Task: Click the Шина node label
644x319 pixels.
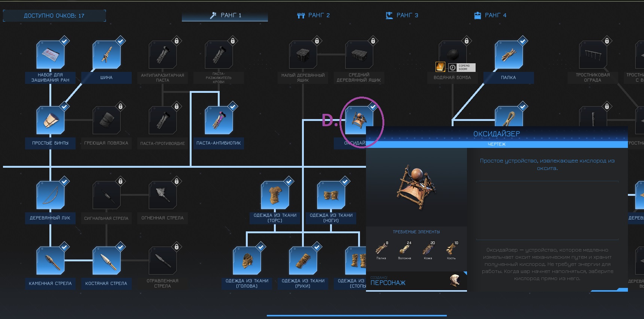Action: 106,78
